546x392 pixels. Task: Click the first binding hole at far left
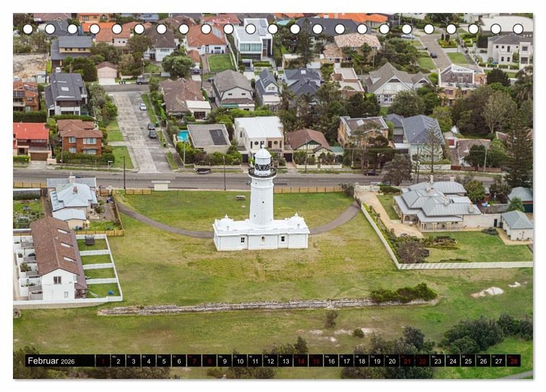tap(28, 29)
